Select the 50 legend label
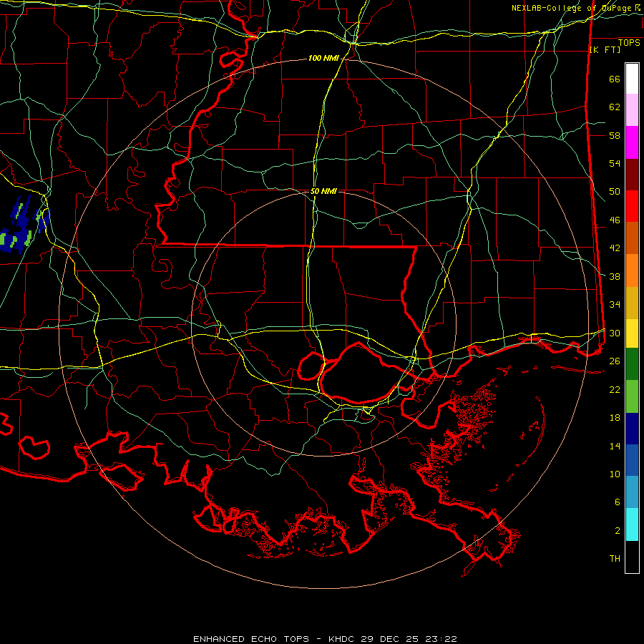The image size is (644, 644). 615,192
